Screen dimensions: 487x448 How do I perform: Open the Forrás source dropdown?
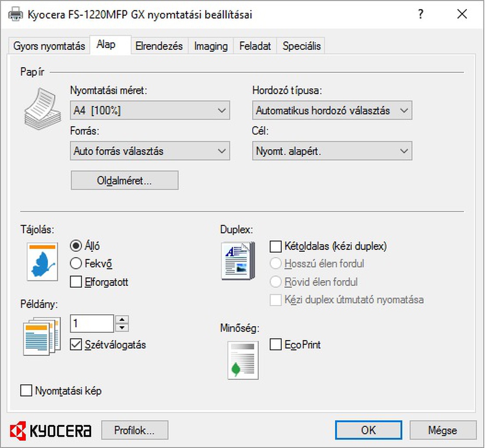(150, 151)
